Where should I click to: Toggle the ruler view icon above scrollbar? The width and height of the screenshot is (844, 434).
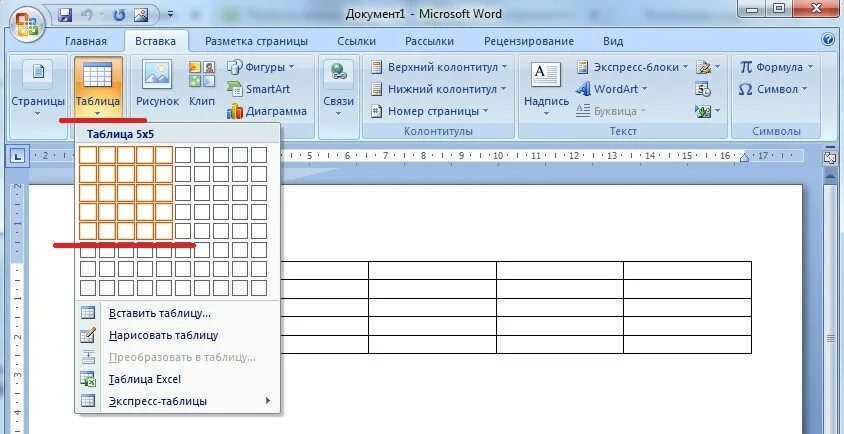[x=829, y=157]
